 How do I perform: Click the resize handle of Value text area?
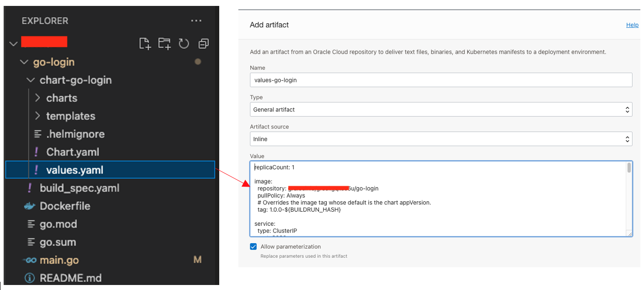click(x=629, y=234)
